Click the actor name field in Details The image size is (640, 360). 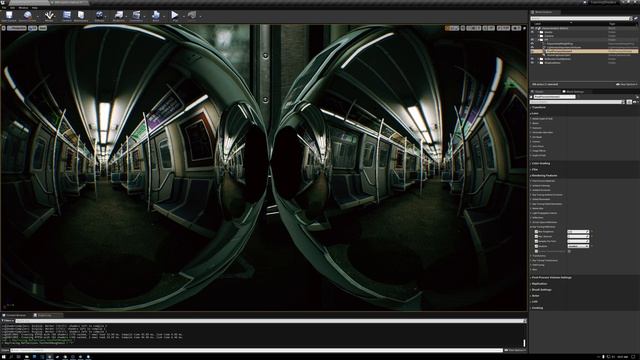point(554,97)
